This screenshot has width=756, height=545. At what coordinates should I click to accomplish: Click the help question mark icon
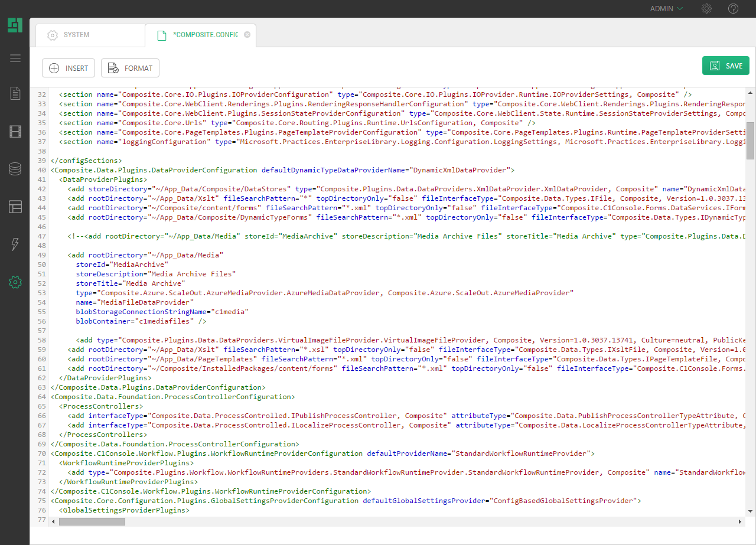pos(733,9)
